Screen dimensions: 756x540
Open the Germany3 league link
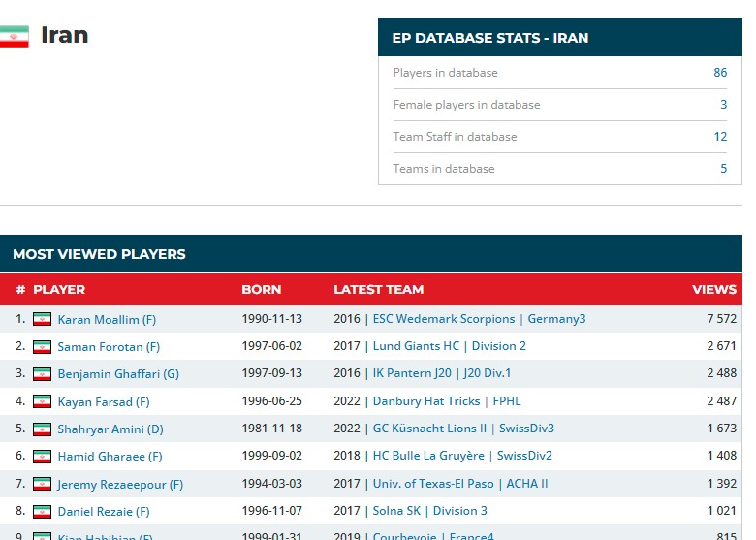point(556,319)
